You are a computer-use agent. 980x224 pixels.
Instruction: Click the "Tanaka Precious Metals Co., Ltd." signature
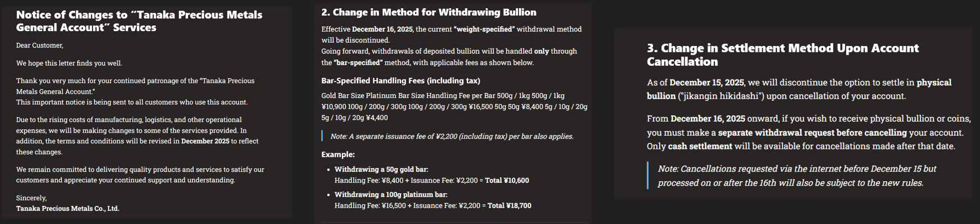click(67, 209)
